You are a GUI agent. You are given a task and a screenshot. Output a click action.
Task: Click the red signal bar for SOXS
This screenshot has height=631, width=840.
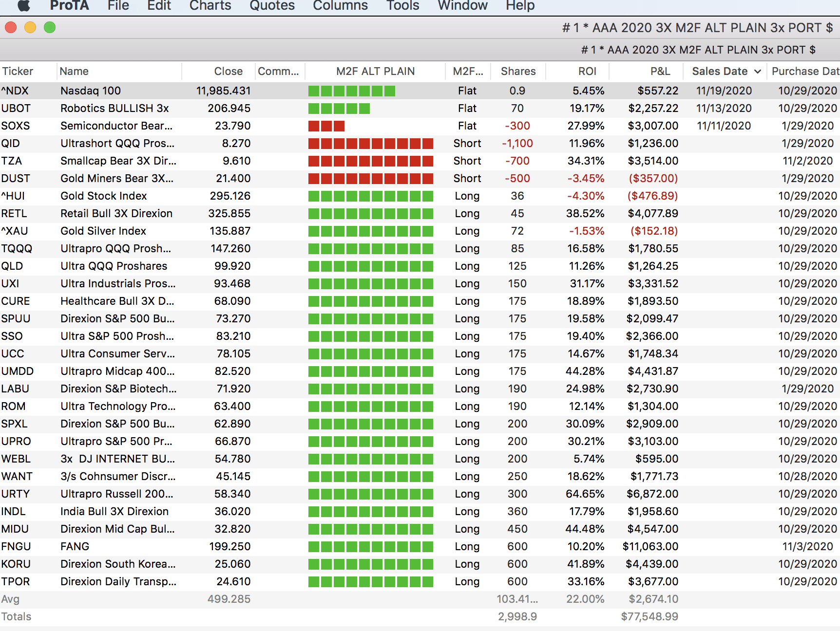click(x=326, y=126)
